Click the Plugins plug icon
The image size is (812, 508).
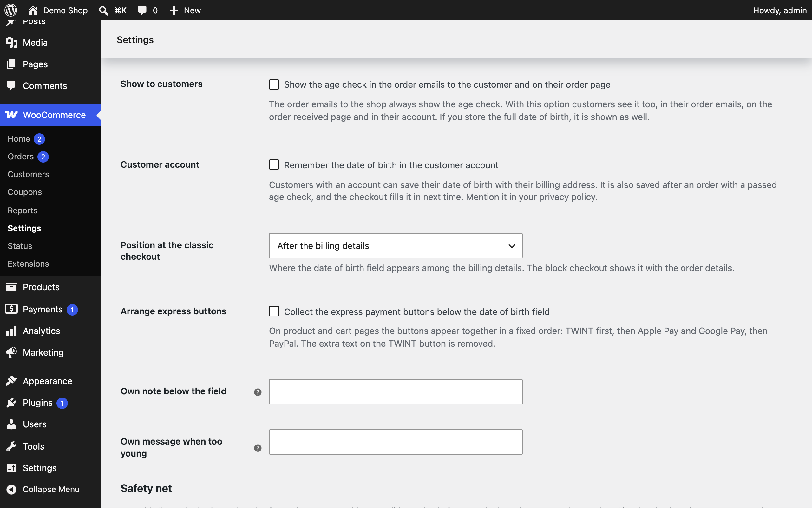pos(11,403)
